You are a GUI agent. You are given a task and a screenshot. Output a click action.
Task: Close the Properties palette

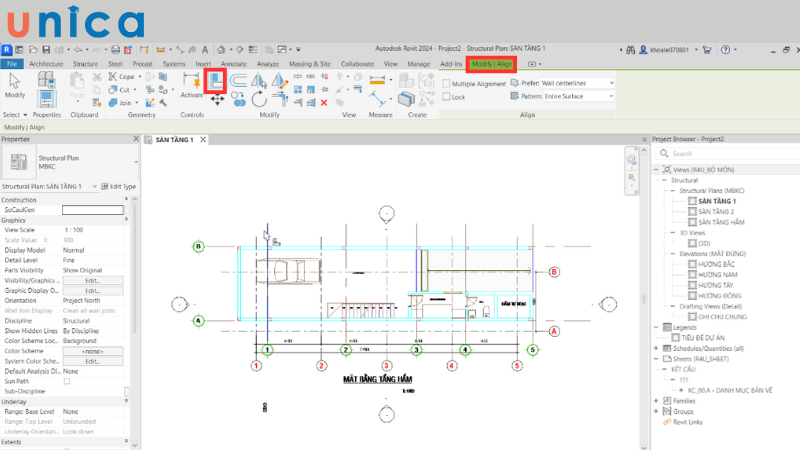pos(136,139)
